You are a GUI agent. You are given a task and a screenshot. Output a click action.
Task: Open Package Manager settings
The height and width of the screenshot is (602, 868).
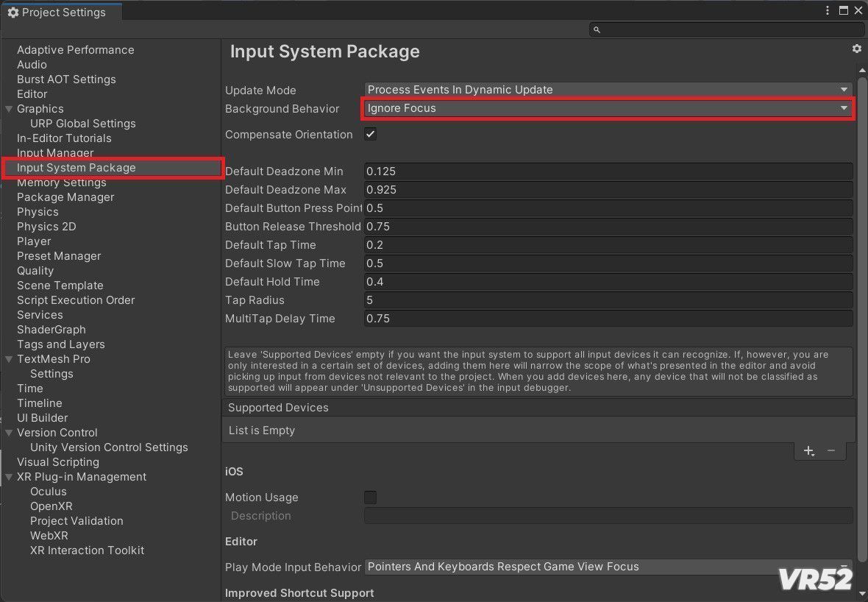pyautogui.click(x=65, y=197)
